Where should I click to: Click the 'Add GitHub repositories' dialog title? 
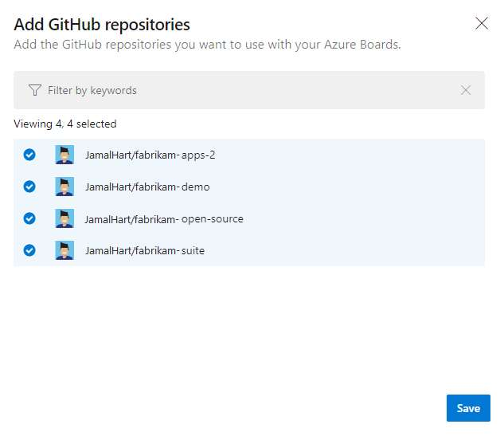point(102,25)
